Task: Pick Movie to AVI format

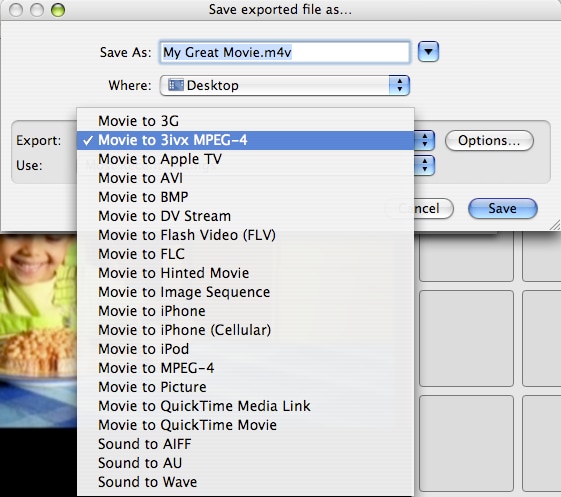Action: pos(245,178)
